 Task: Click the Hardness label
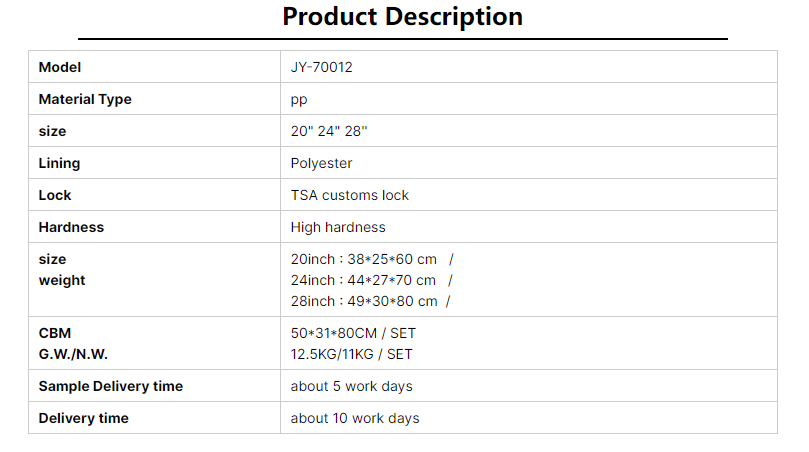(71, 227)
